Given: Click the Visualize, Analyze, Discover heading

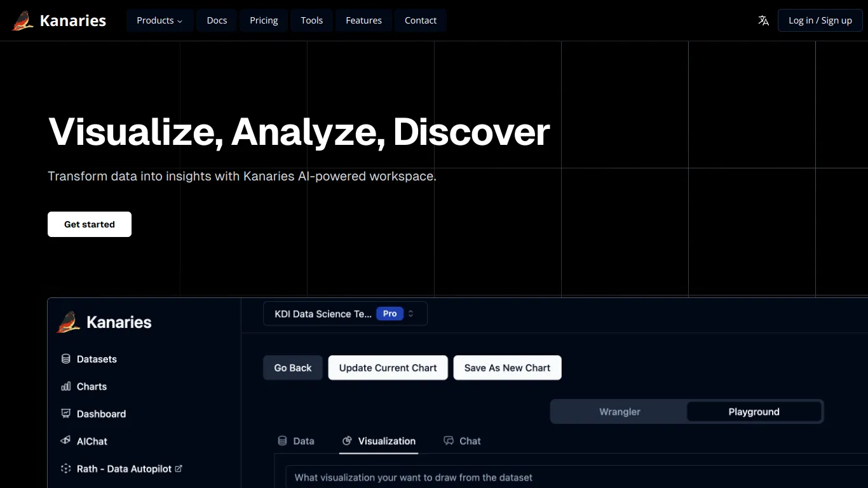Looking at the screenshot, I should coord(299,132).
